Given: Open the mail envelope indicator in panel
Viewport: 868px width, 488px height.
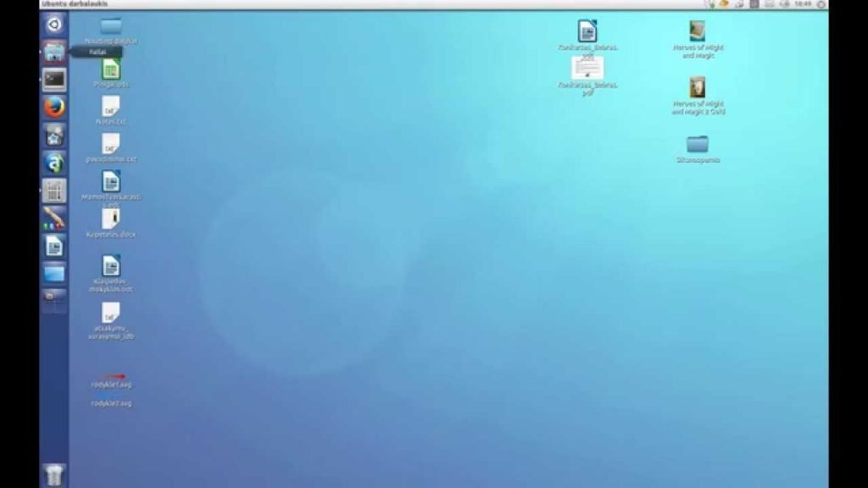Looking at the screenshot, I should [x=770, y=4].
